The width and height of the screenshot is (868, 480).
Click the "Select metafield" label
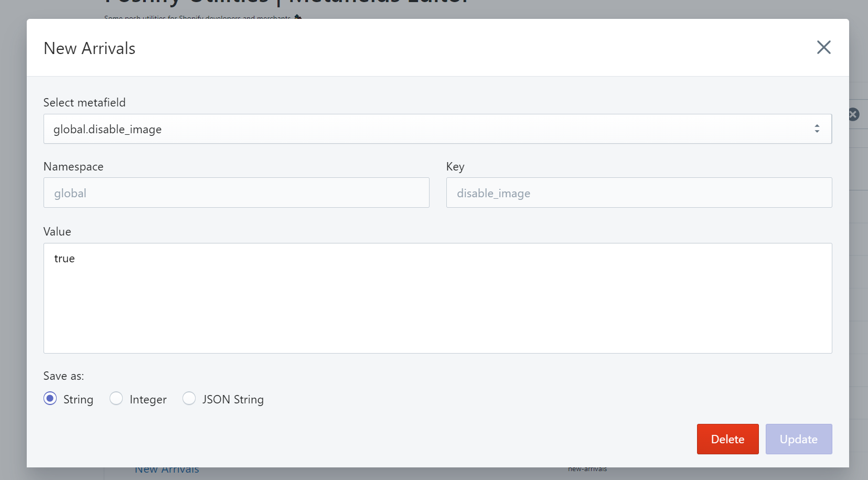[84, 103]
